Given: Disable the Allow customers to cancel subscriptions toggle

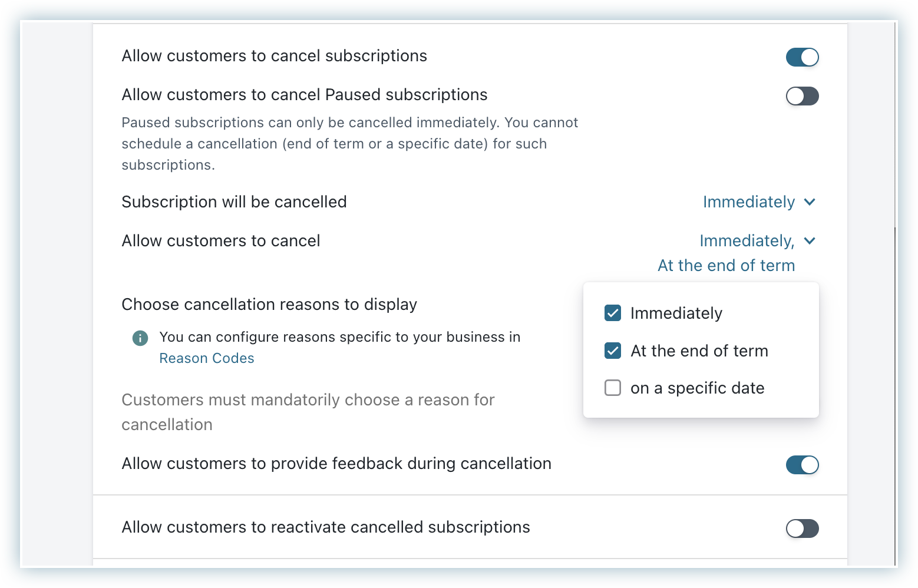Looking at the screenshot, I should [x=802, y=57].
